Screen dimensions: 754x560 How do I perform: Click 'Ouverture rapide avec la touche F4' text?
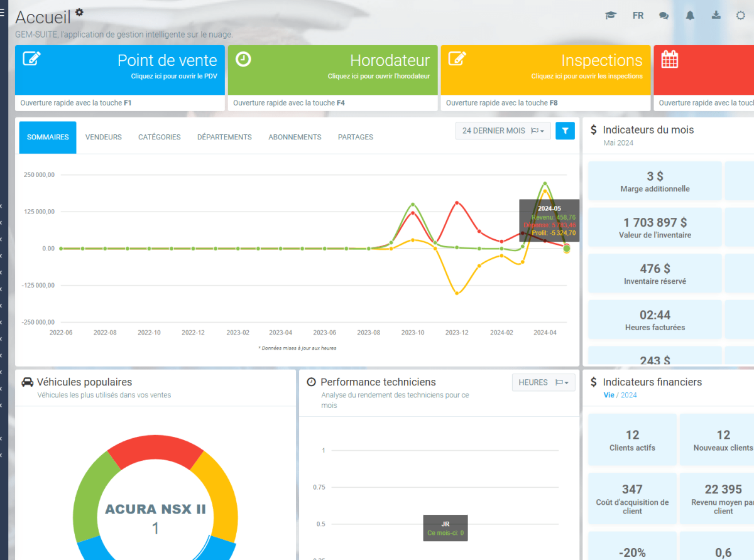(289, 103)
